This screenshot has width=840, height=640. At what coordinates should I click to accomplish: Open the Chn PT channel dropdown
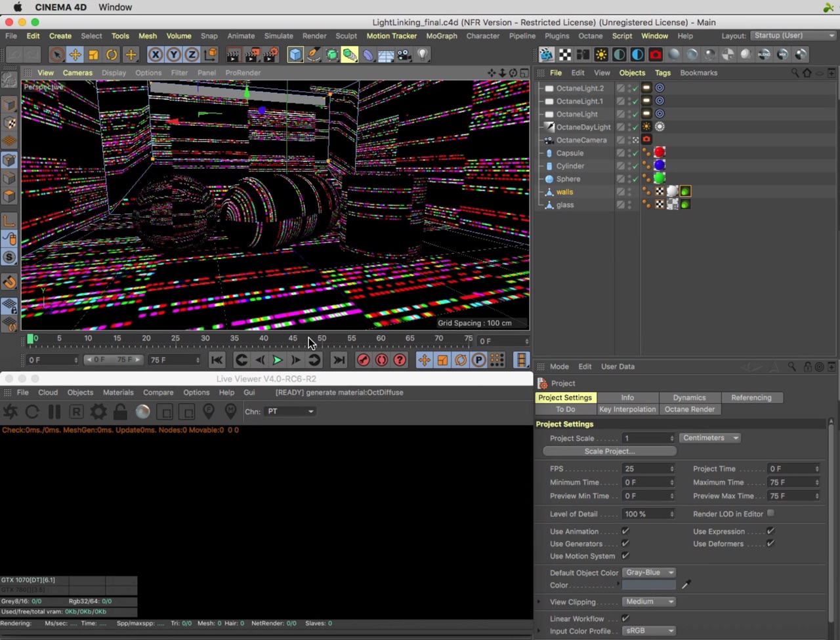point(290,412)
